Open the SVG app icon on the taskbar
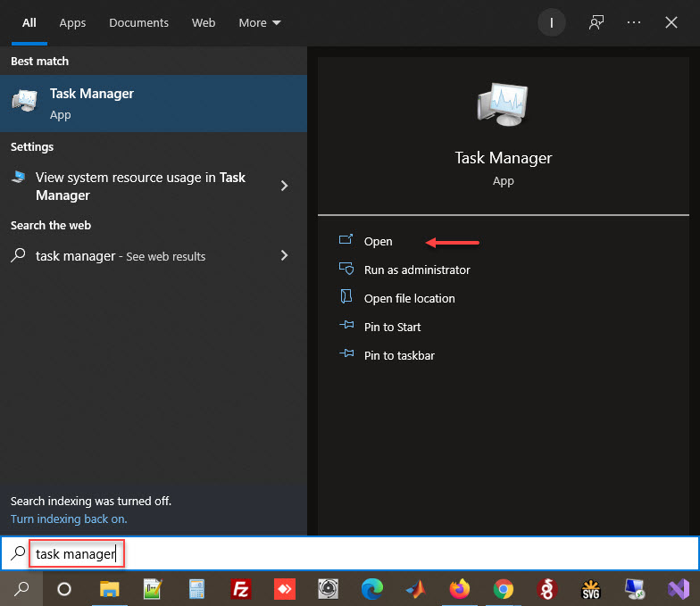Image resolution: width=700 pixels, height=606 pixels. click(x=591, y=589)
